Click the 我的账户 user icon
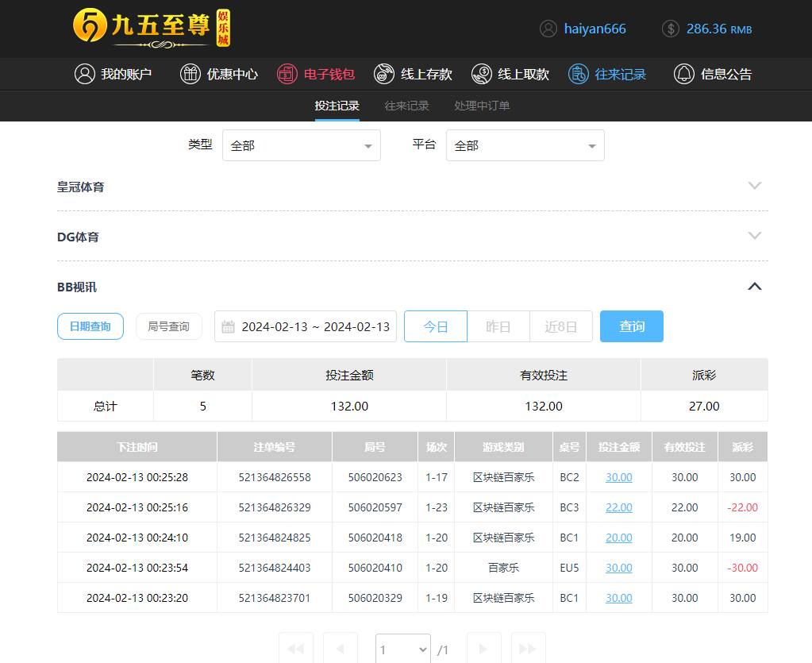Image resolution: width=812 pixels, height=663 pixels. [x=84, y=74]
